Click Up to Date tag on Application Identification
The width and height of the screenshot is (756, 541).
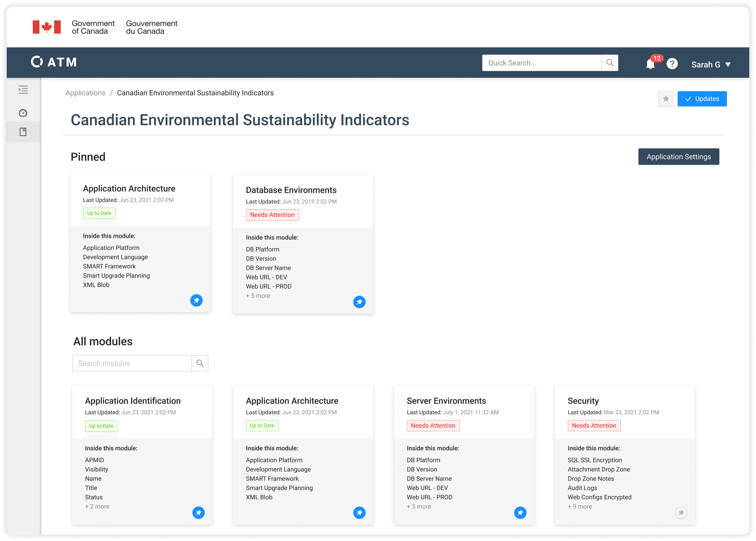click(101, 426)
